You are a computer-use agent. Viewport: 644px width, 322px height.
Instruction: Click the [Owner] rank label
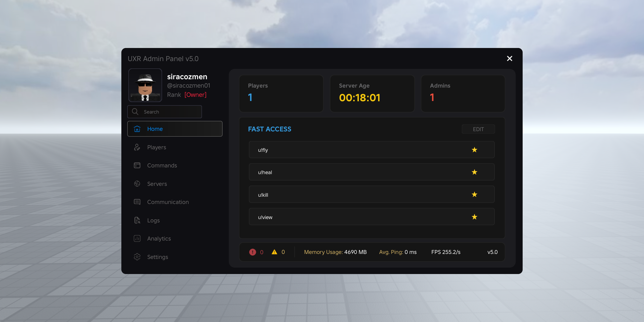tap(195, 95)
